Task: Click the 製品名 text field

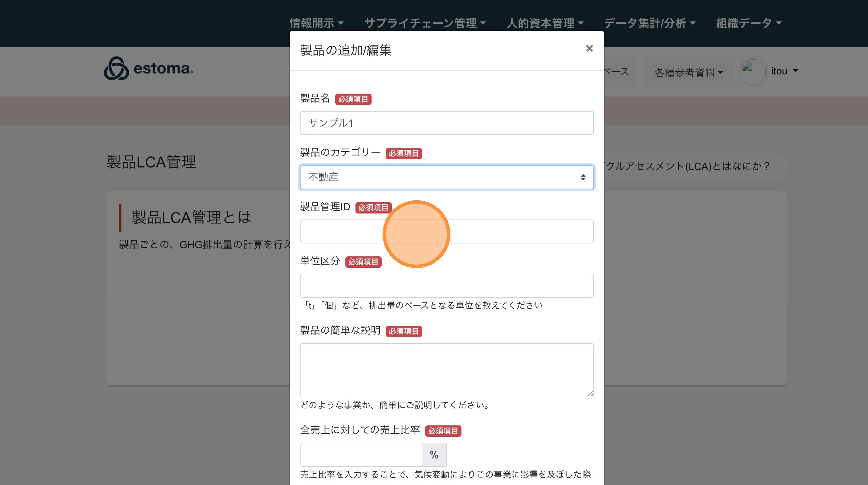Action: 447,123
